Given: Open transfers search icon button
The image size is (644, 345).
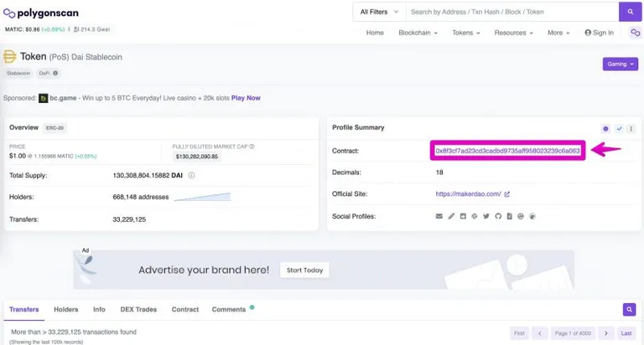Looking at the screenshot, I should tap(629, 309).
